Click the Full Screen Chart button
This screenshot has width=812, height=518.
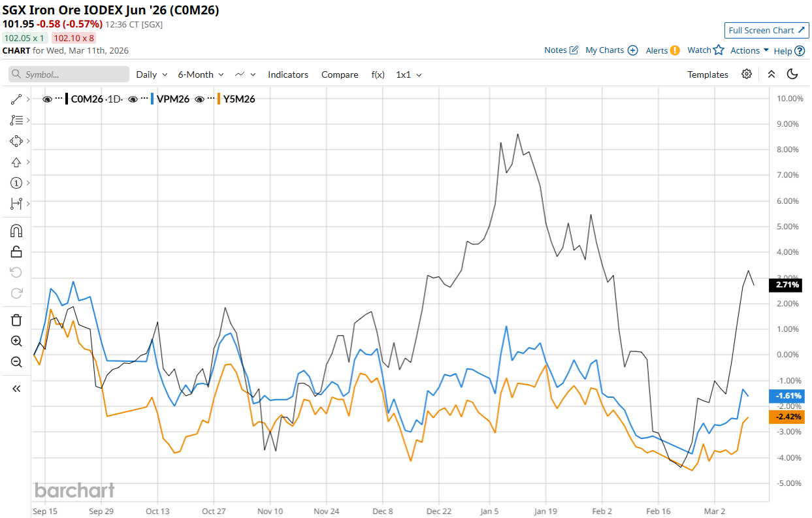(x=766, y=31)
